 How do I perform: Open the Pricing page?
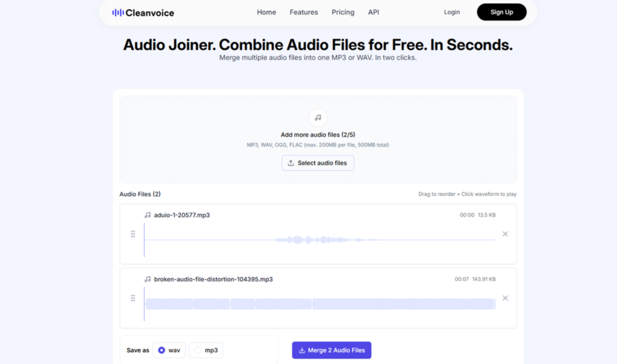coord(343,12)
